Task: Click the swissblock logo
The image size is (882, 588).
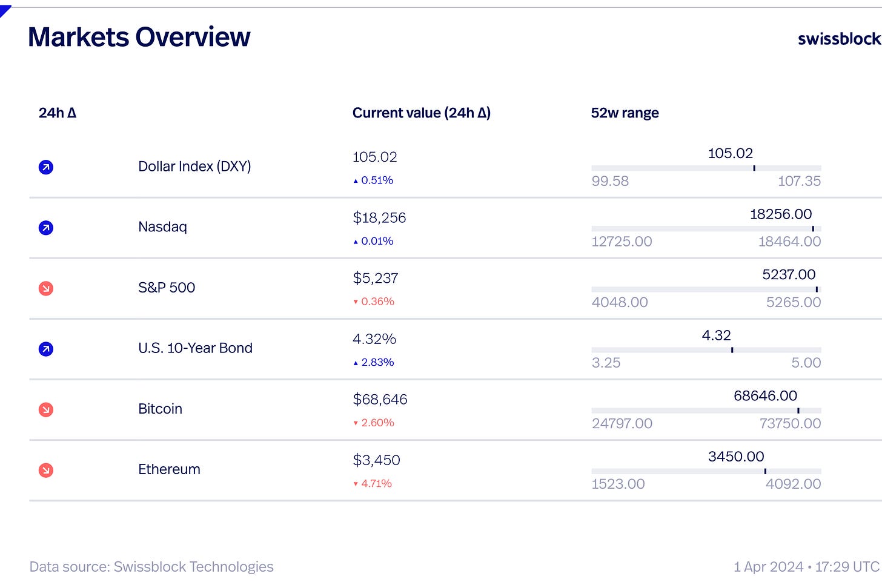Action: pyautogui.click(x=840, y=39)
